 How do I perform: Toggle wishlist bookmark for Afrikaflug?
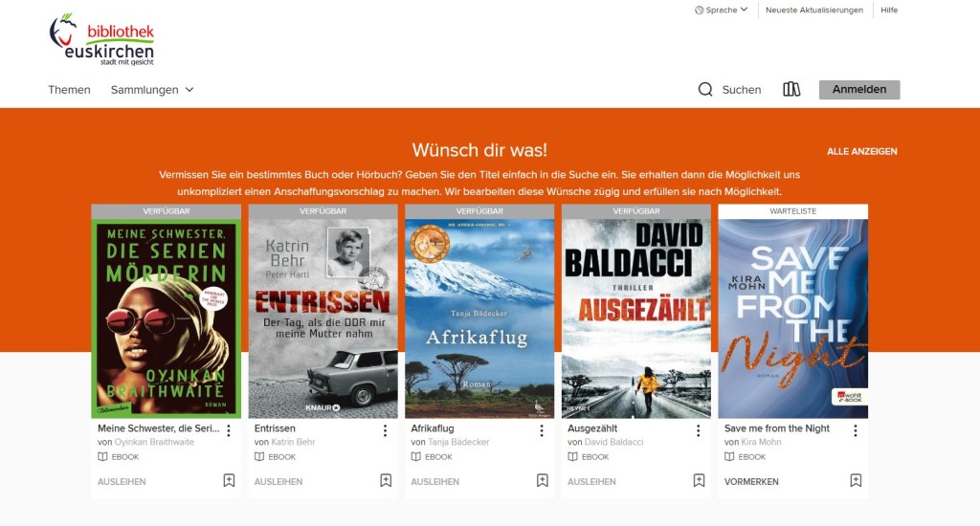coord(543,481)
